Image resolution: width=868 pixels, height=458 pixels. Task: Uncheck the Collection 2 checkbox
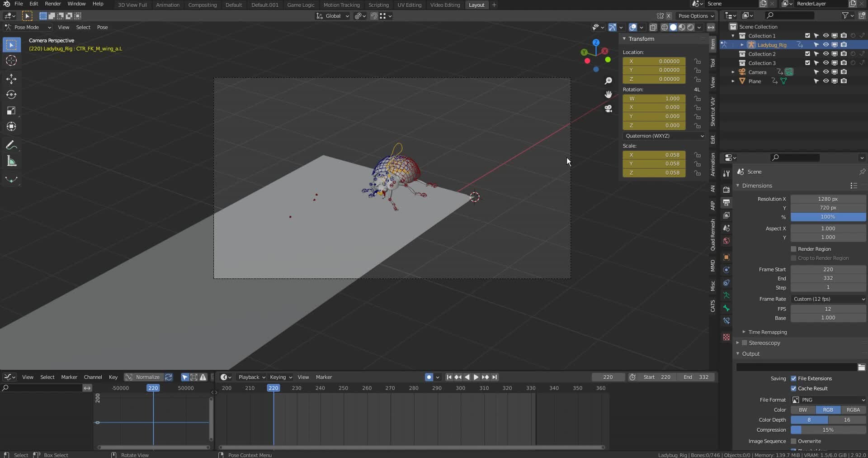807,53
